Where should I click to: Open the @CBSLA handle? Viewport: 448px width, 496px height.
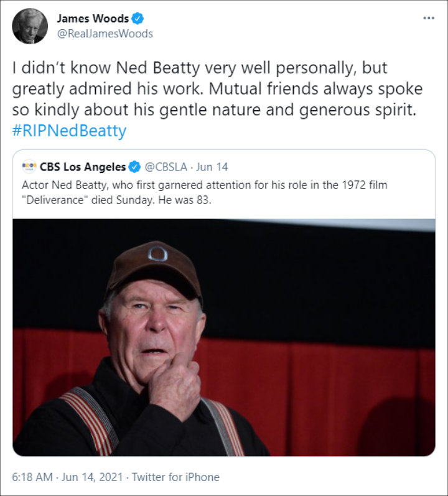[166, 167]
